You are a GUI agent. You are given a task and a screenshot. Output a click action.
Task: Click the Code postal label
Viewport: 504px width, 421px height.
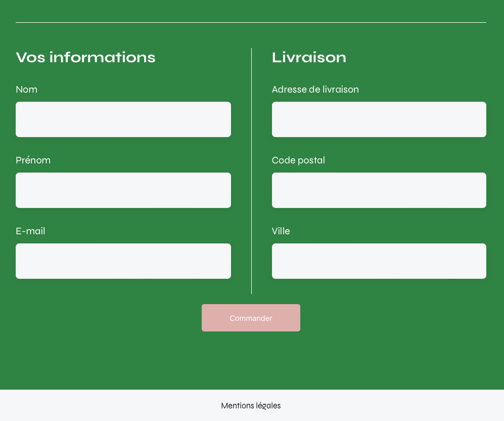coord(298,160)
